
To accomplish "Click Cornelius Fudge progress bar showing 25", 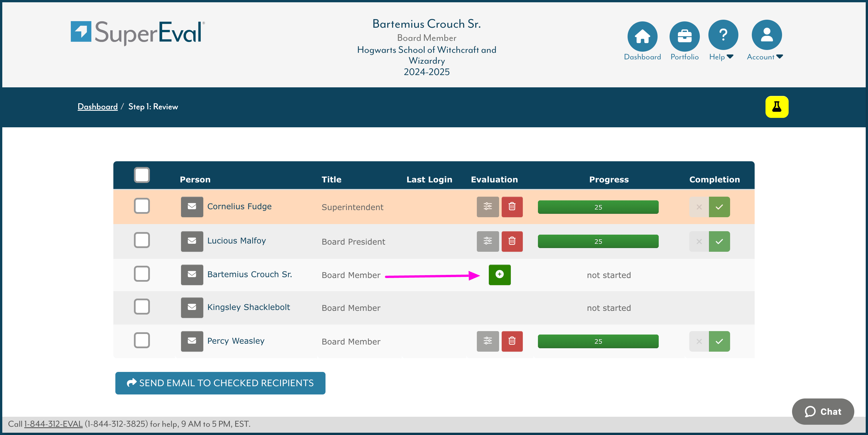I will [598, 207].
